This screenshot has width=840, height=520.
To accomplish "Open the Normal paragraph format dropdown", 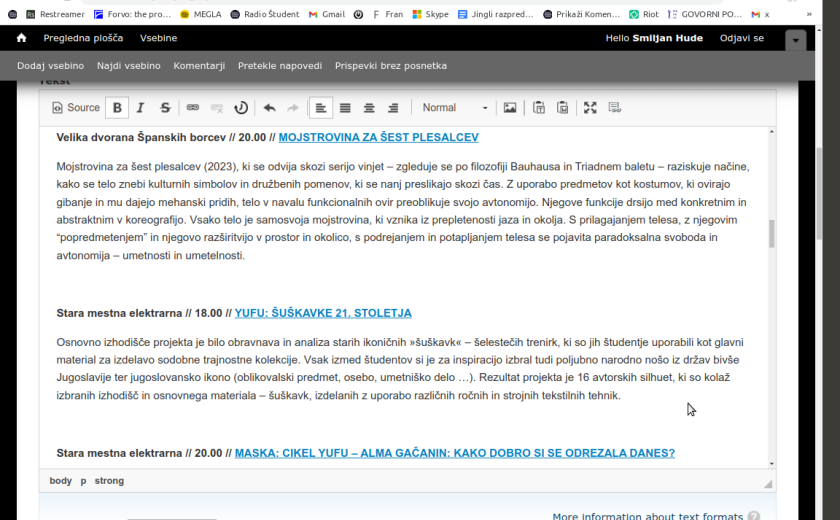I will (x=455, y=108).
